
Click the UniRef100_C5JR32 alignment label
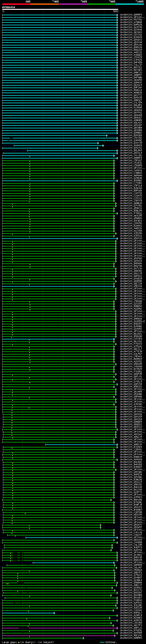tap(131, 163)
